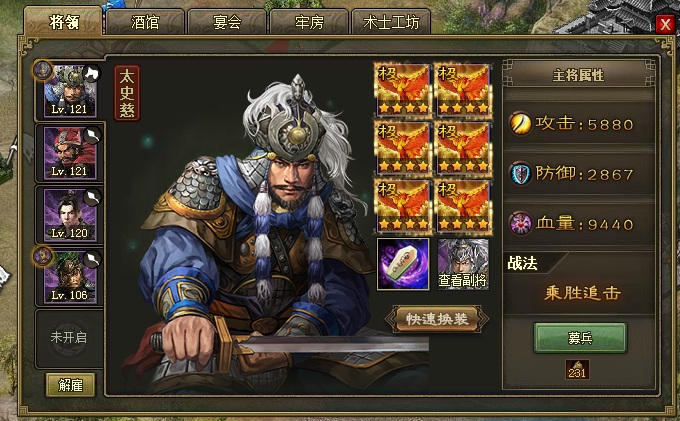
Task: Select the red-helmet Lv. 121 general portrait
Action: click(70, 153)
